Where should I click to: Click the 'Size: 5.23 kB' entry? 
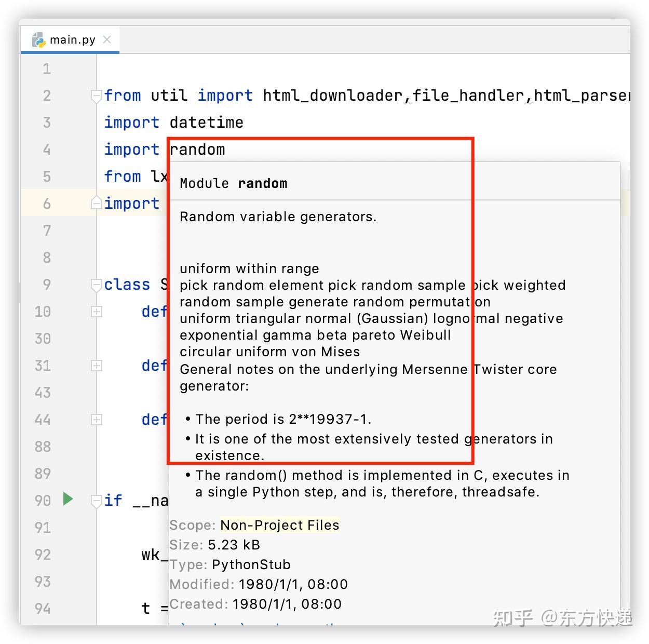[214, 545]
